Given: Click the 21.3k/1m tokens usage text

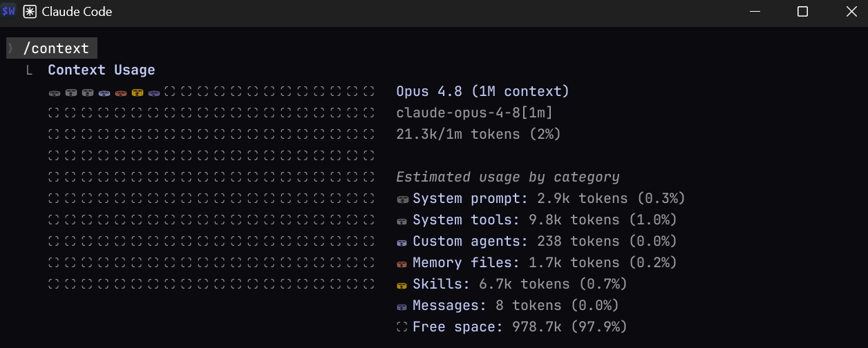Looking at the screenshot, I should [x=478, y=134].
